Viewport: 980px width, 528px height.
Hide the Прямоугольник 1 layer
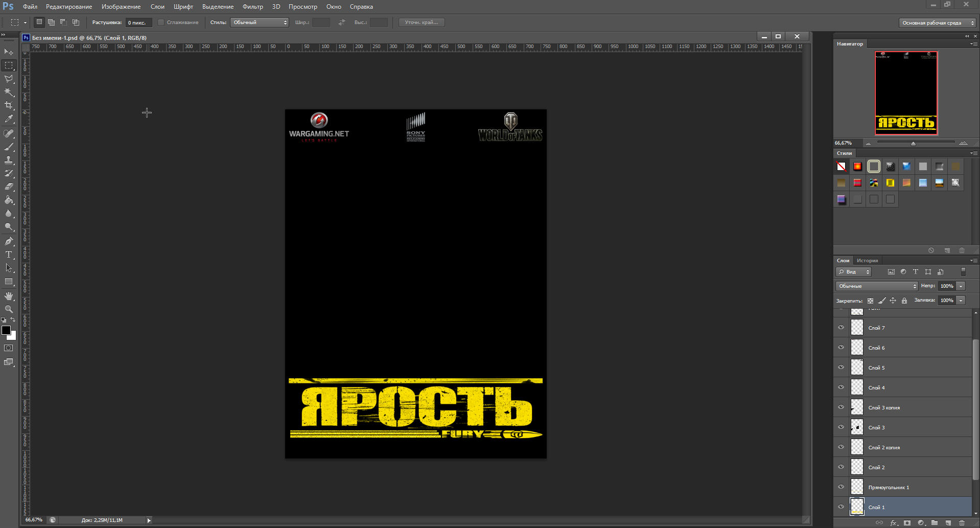[841, 487]
